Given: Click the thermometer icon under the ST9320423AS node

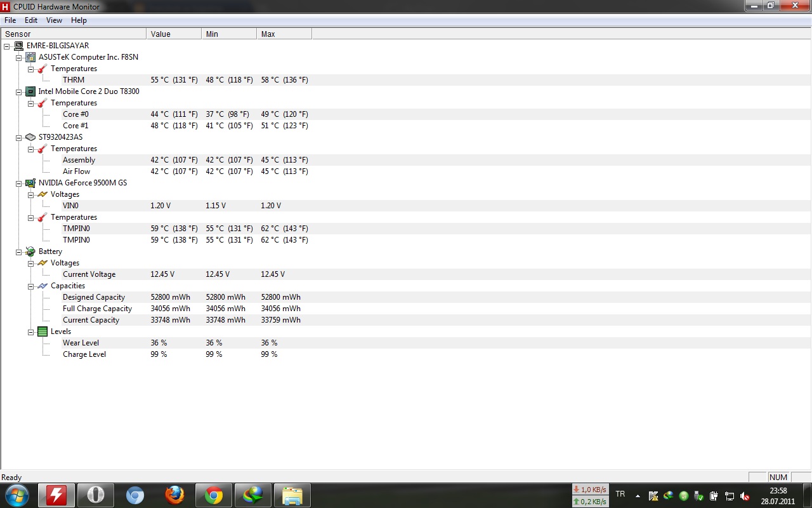Looking at the screenshot, I should (43, 149).
